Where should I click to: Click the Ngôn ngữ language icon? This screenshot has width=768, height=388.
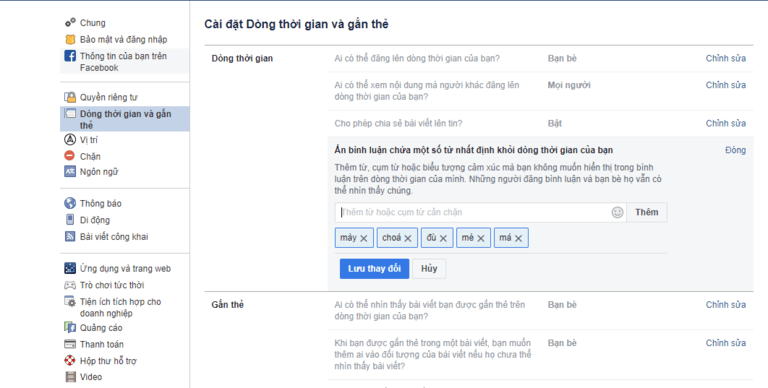tap(70, 171)
